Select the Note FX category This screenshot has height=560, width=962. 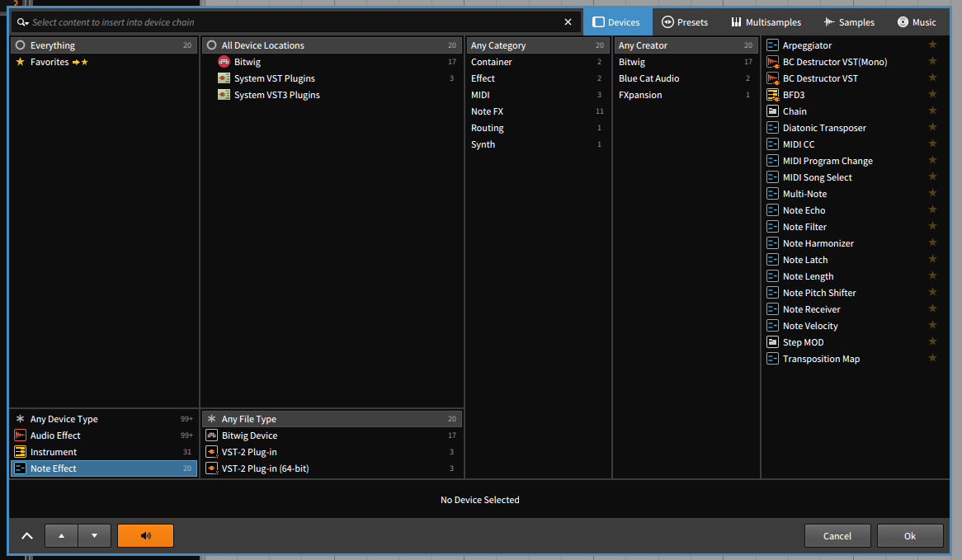click(487, 111)
